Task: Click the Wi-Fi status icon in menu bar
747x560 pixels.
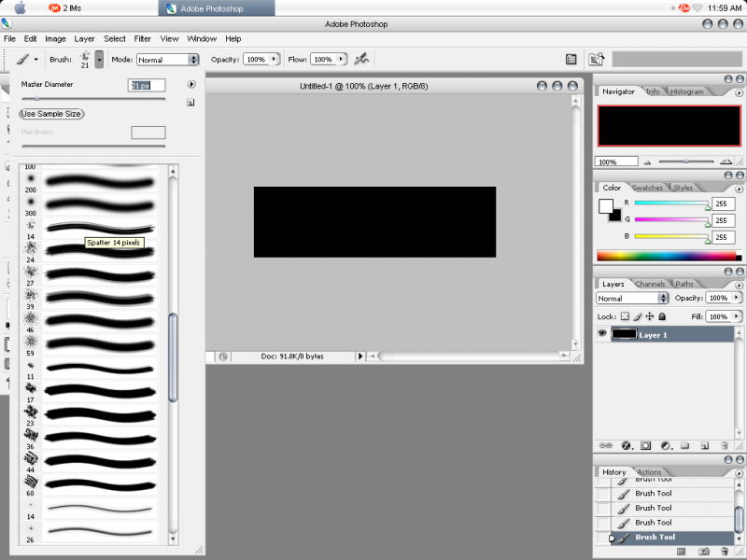Action: (x=698, y=8)
